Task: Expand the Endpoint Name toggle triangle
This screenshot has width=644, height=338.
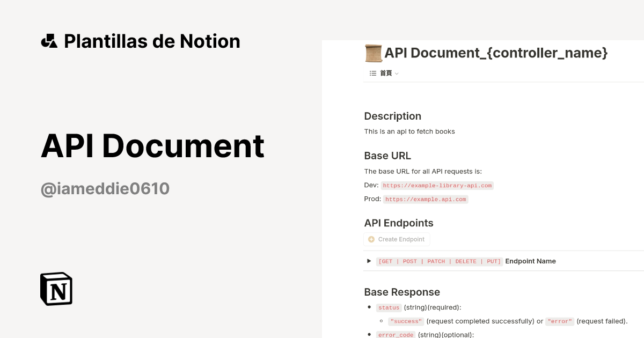Action: [369, 261]
